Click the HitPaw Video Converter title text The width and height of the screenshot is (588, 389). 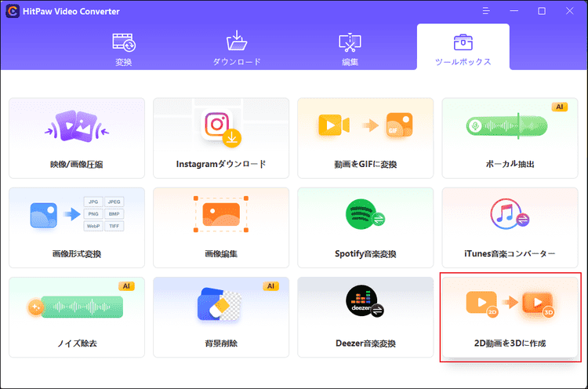[71, 11]
